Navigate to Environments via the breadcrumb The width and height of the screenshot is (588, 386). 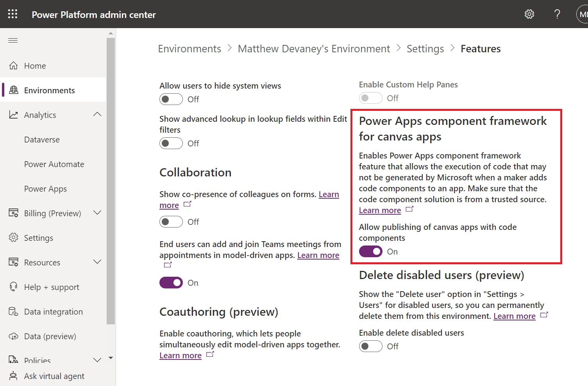click(189, 48)
